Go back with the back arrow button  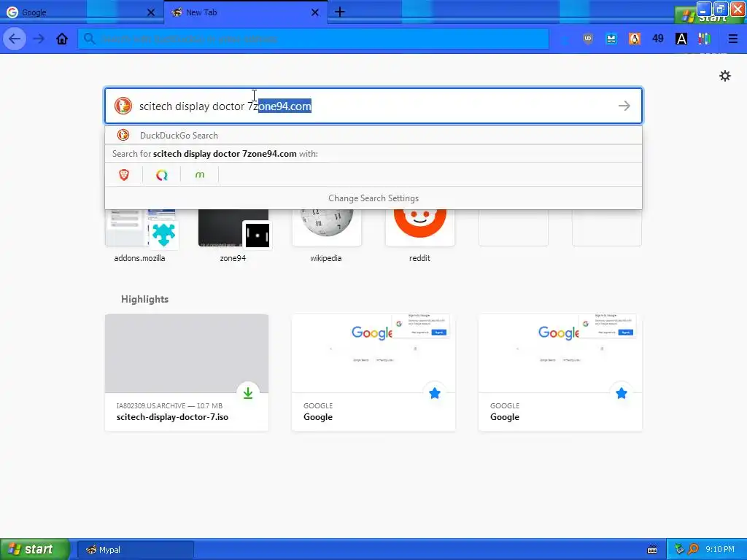point(15,39)
